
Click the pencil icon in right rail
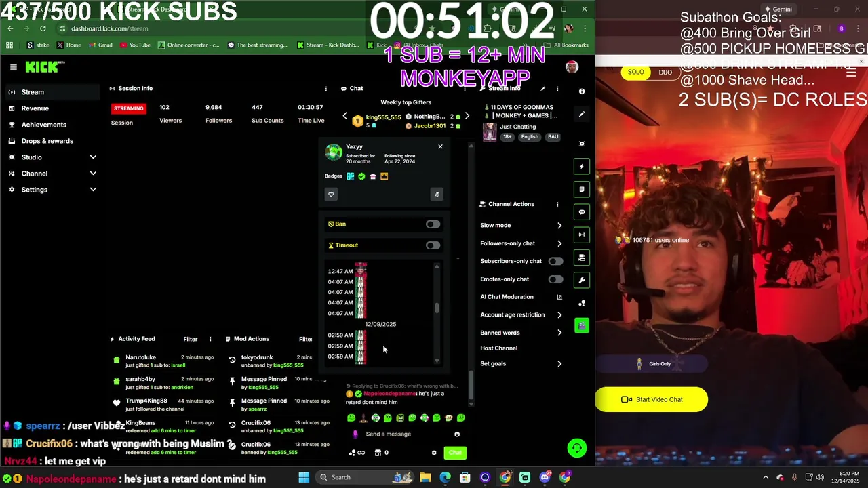pos(582,115)
